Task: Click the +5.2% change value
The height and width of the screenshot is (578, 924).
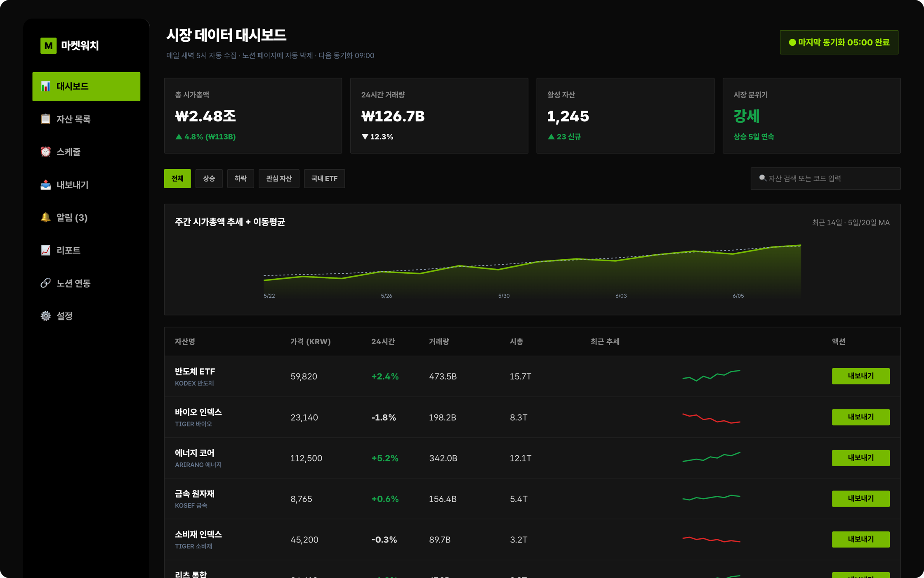Action: point(385,458)
